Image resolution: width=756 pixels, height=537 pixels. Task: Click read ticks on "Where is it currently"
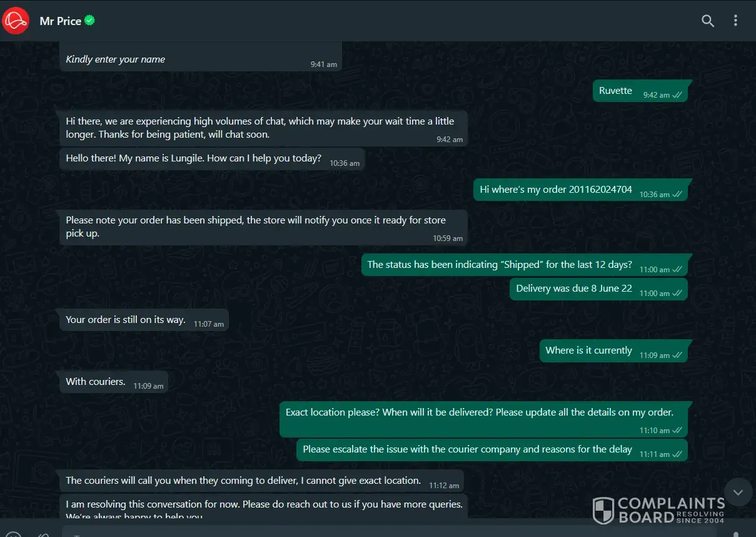(677, 355)
